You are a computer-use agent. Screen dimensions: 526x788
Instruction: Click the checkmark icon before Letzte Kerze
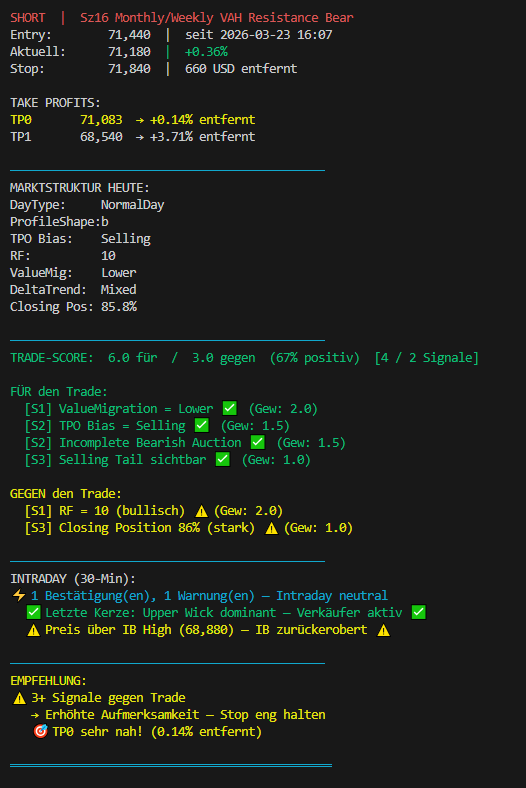pyautogui.click(x=33, y=612)
